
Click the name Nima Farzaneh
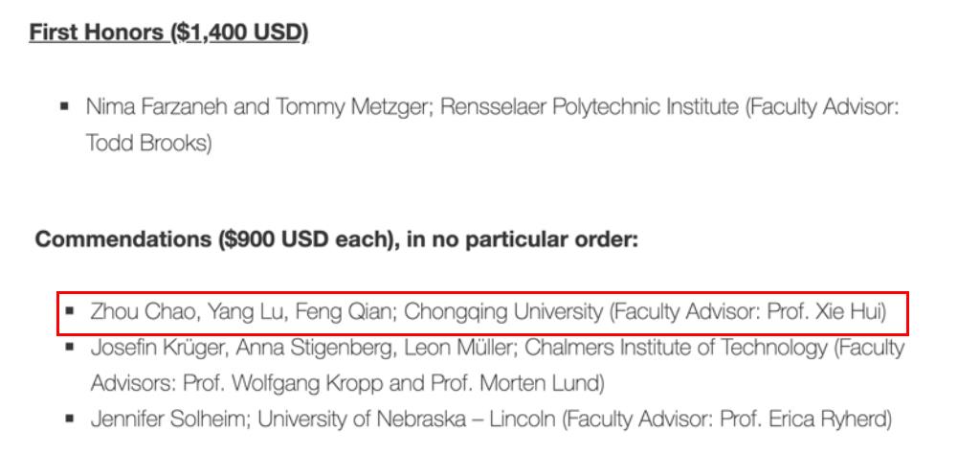coord(156,107)
